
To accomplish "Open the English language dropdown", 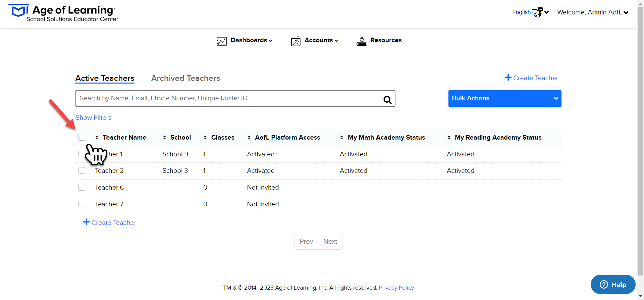I will click(530, 12).
